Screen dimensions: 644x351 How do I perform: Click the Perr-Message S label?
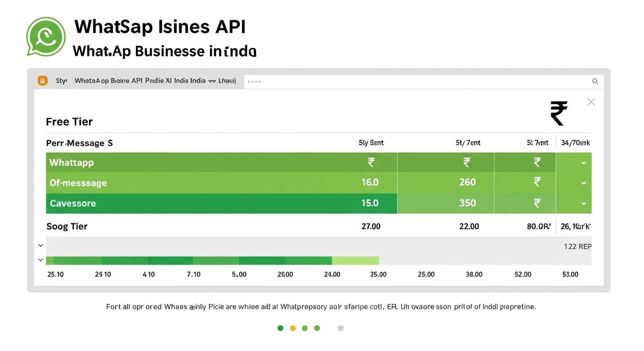[x=80, y=143]
